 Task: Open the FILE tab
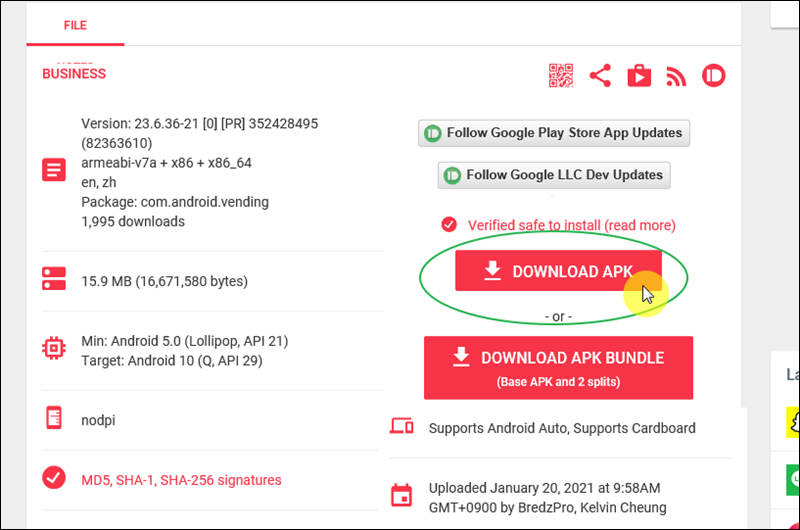coord(75,25)
